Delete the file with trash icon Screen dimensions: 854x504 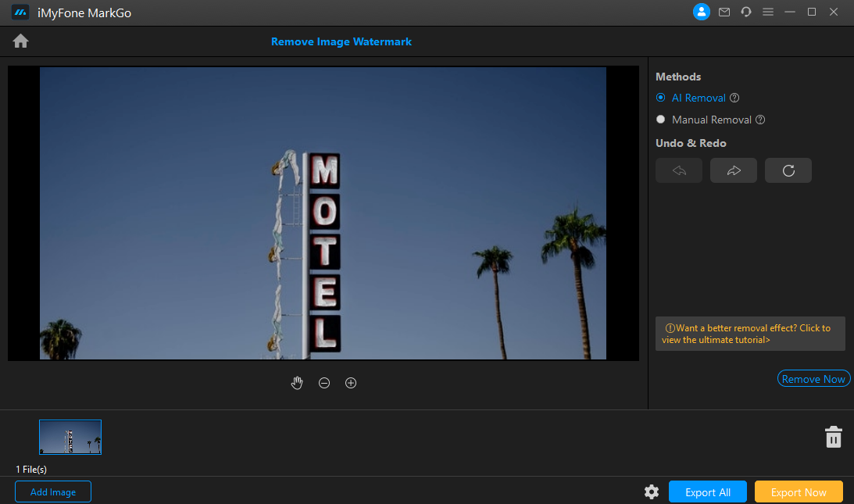pyautogui.click(x=834, y=437)
